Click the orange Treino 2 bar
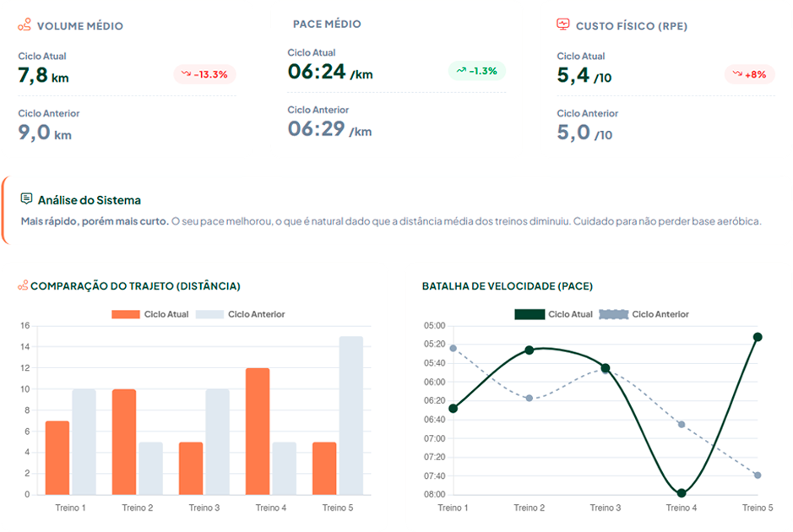 point(124,441)
